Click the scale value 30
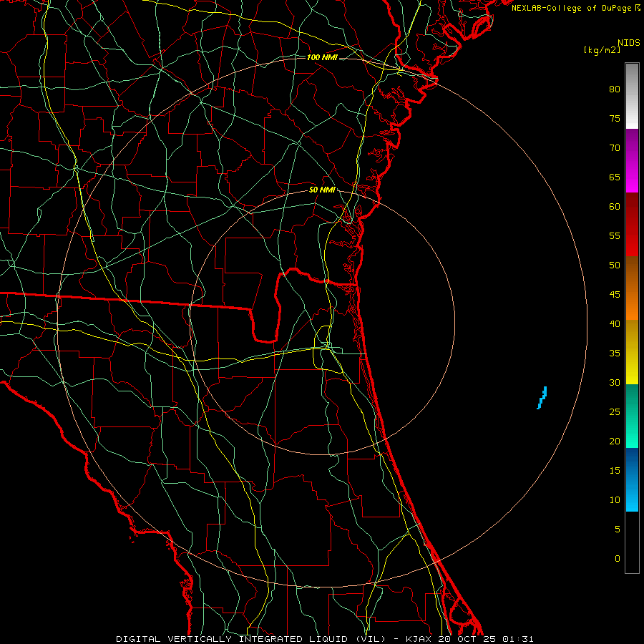The height and width of the screenshot is (644, 644). coord(615,383)
